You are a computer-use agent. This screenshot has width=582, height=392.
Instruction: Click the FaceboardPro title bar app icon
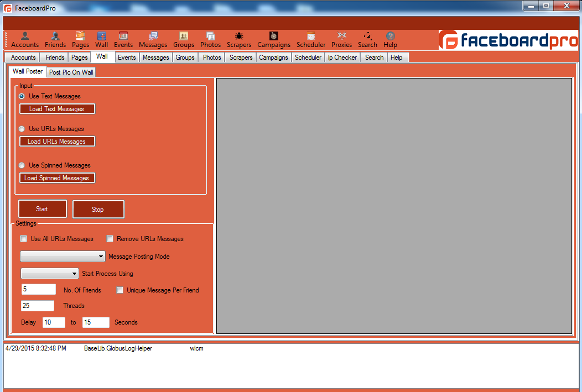pos(8,8)
